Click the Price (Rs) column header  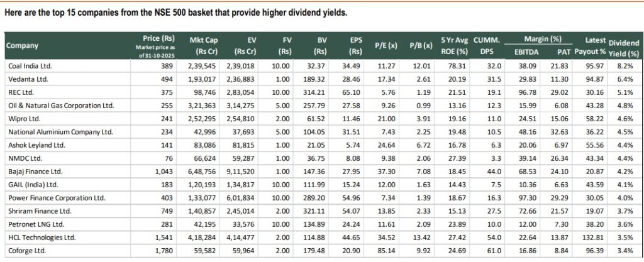(x=153, y=38)
